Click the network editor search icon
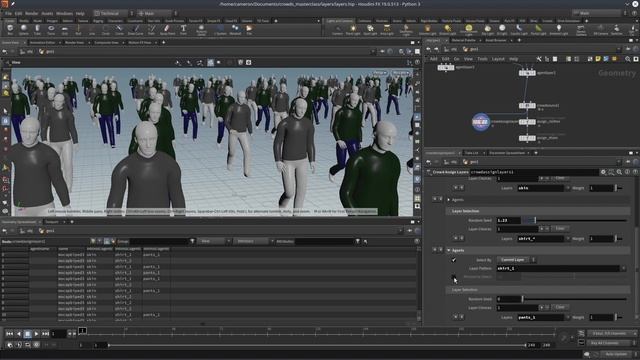This screenshot has height=360, width=640. point(628,59)
